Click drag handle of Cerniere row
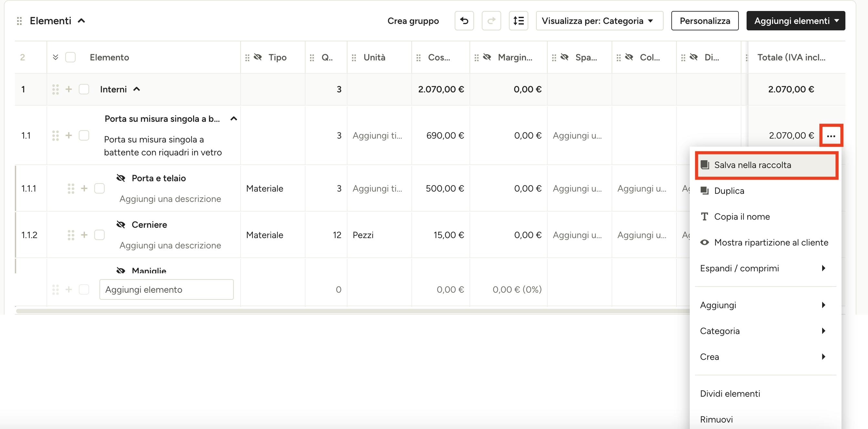Viewport: 868px width, 429px height. (x=71, y=235)
